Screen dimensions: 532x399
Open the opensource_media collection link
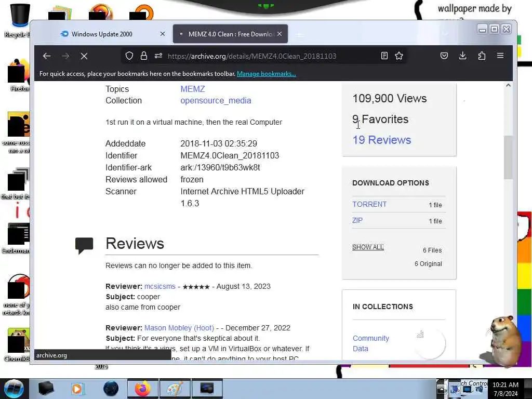(216, 101)
